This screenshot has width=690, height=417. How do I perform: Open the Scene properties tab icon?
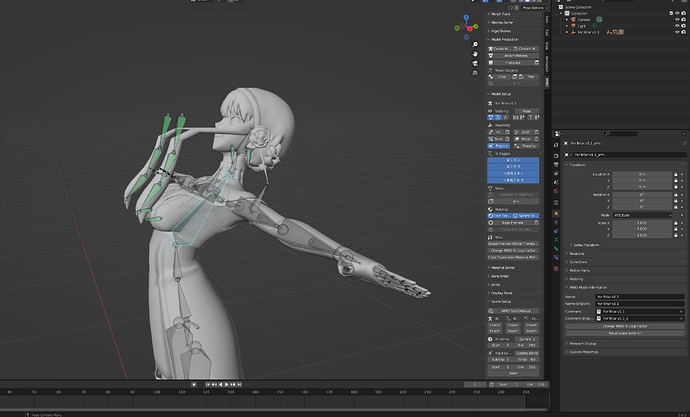556,182
